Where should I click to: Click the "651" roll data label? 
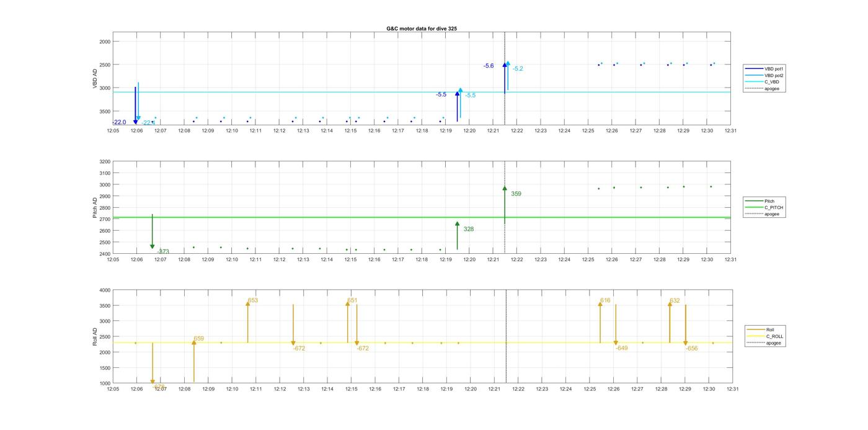point(352,300)
